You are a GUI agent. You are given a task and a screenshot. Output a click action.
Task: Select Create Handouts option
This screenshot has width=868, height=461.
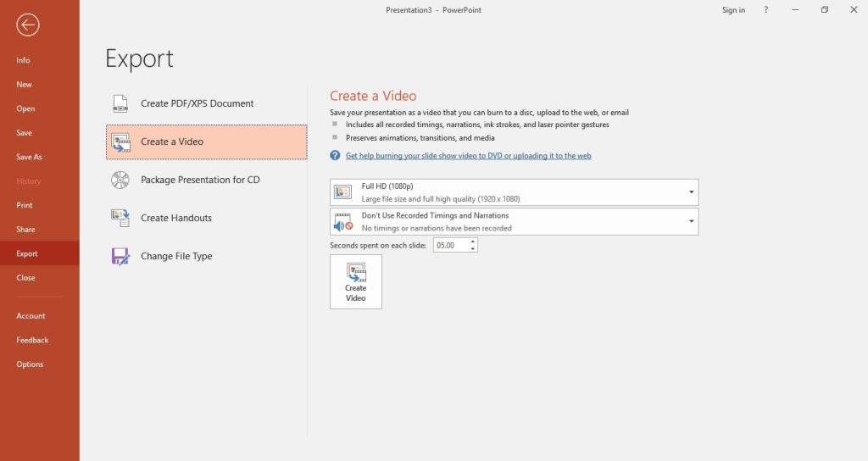207,218
